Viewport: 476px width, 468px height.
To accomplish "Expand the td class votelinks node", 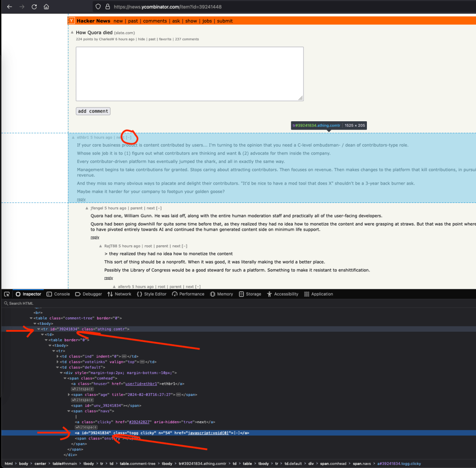I will [x=58, y=362].
